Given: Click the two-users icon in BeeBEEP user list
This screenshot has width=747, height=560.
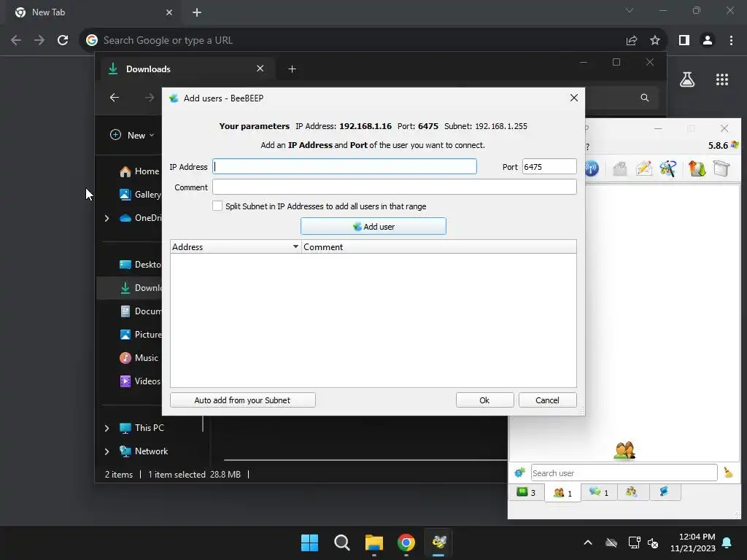Looking at the screenshot, I should (x=624, y=450).
